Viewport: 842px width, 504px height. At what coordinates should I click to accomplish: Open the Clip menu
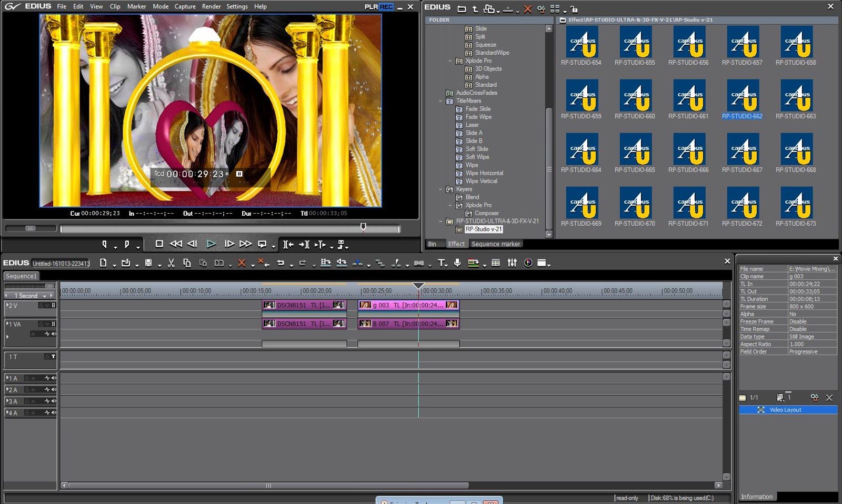(x=115, y=6)
